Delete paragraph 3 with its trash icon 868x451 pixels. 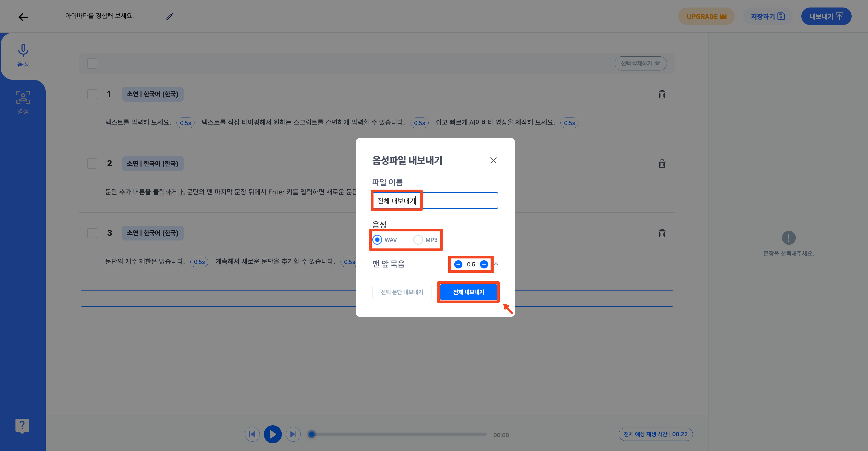click(x=662, y=233)
